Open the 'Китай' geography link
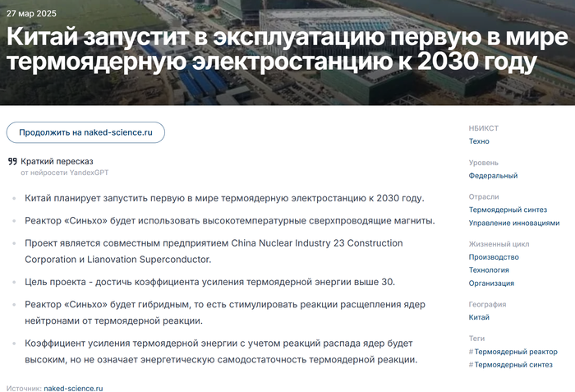This screenshot has height=392, width=575. tap(479, 317)
